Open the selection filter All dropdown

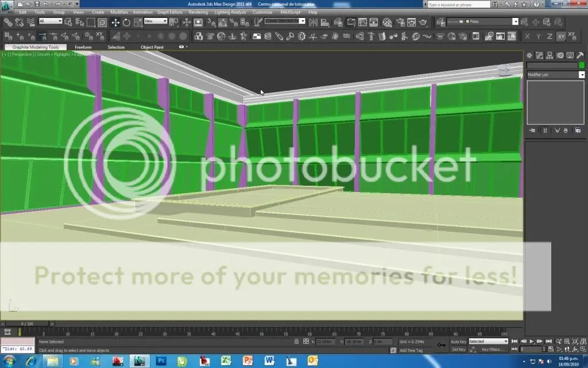[51, 21]
